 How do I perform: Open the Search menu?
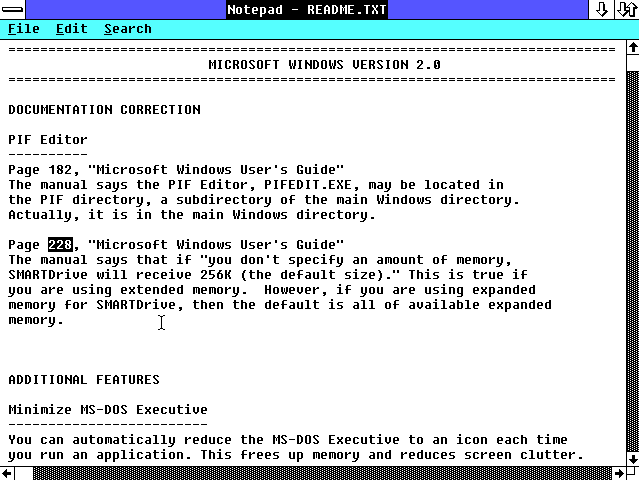click(128, 29)
